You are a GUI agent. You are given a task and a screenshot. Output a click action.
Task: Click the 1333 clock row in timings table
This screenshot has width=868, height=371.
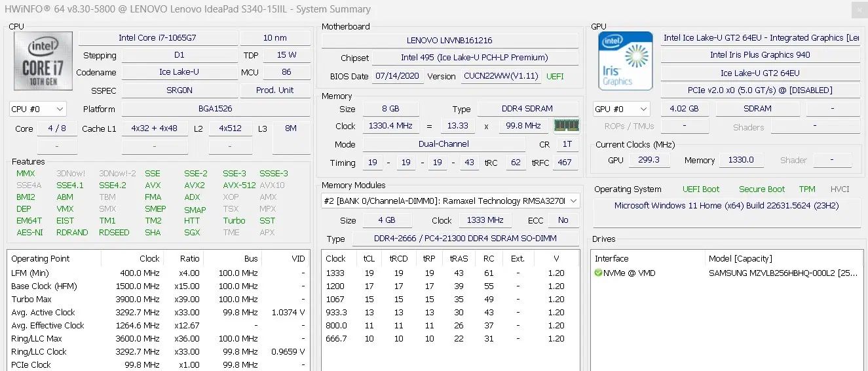point(449,273)
